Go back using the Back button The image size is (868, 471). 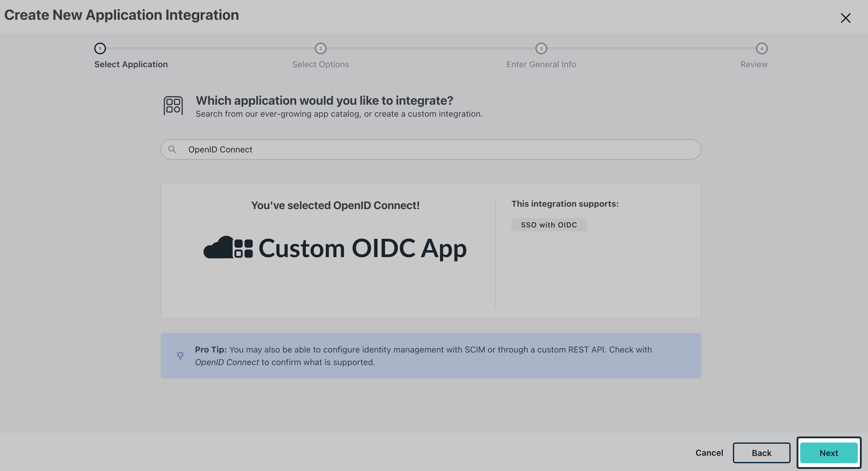[x=762, y=453]
